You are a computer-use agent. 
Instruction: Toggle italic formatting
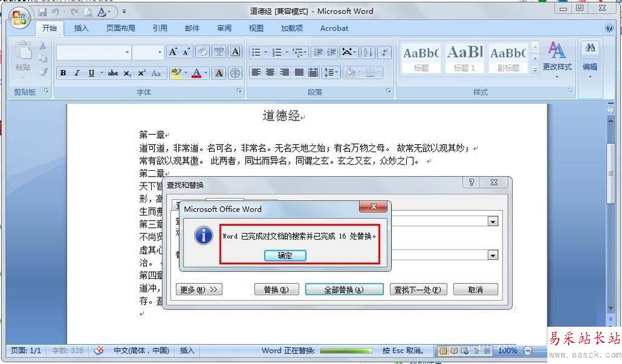coord(77,73)
